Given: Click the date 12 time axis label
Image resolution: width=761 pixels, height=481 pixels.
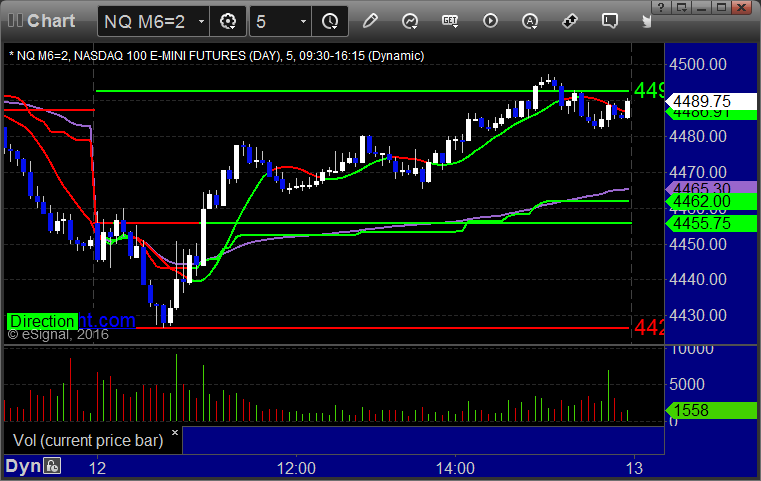Looking at the screenshot, I should 97,468.
